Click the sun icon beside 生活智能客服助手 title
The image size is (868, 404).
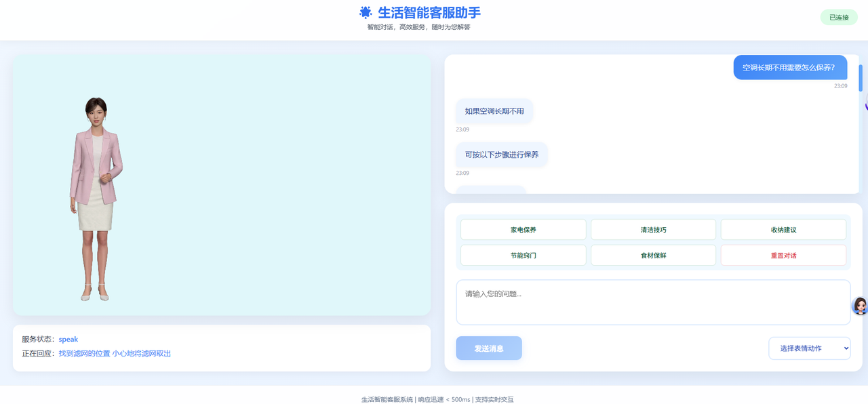coord(366,13)
